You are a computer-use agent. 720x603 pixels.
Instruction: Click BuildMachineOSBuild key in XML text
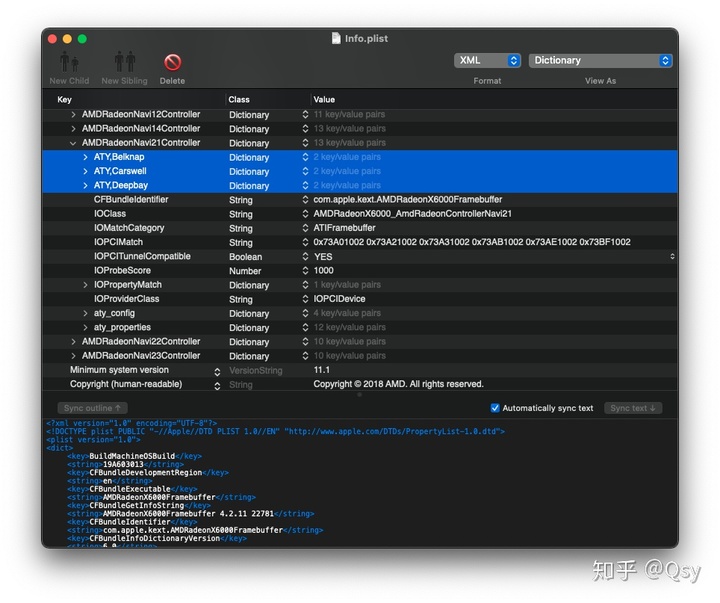tap(132, 456)
